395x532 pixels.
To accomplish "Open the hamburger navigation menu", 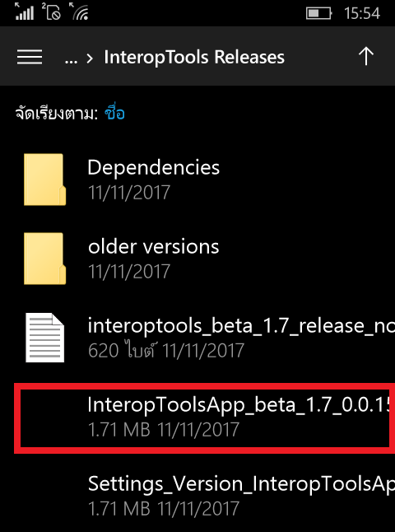I will (30, 57).
